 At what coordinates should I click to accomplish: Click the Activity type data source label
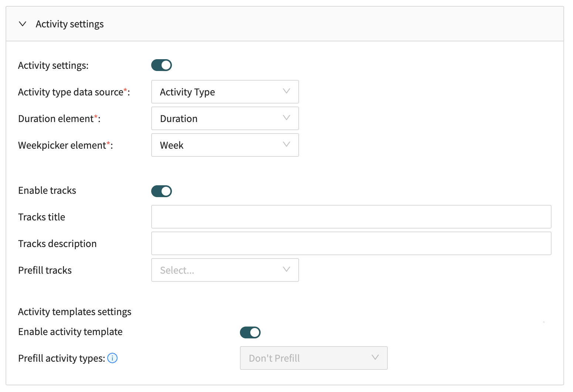[74, 92]
